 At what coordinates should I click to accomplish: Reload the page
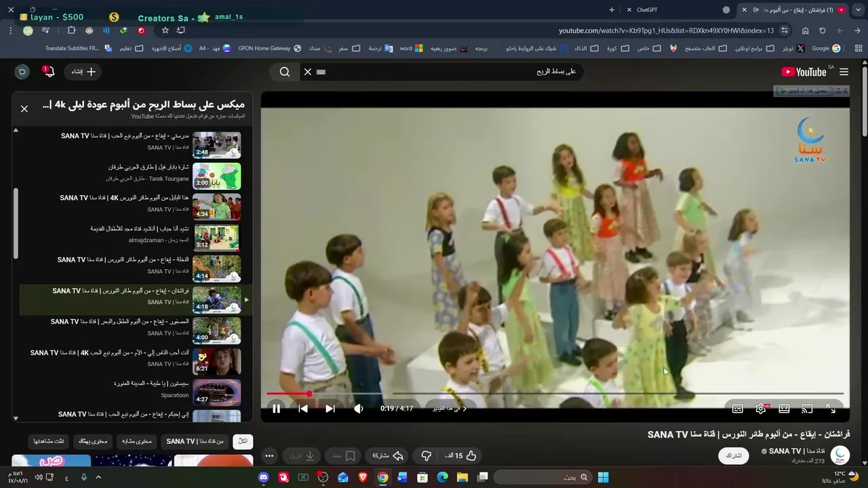coord(823,30)
